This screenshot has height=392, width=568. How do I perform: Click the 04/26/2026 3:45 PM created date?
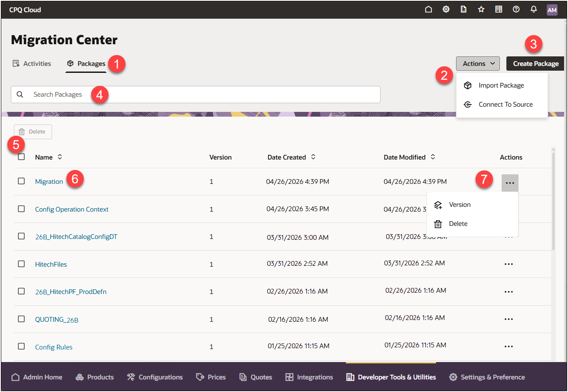pos(298,209)
